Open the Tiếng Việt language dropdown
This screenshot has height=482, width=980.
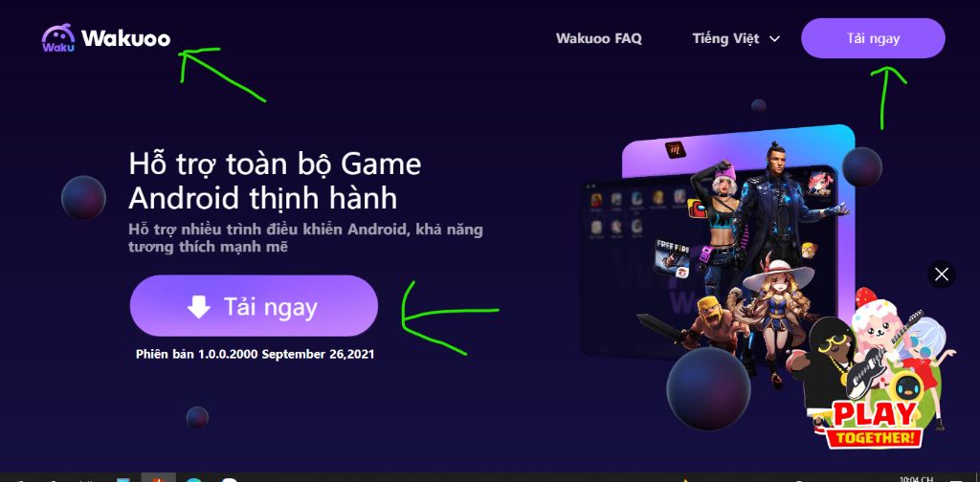[x=736, y=38]
